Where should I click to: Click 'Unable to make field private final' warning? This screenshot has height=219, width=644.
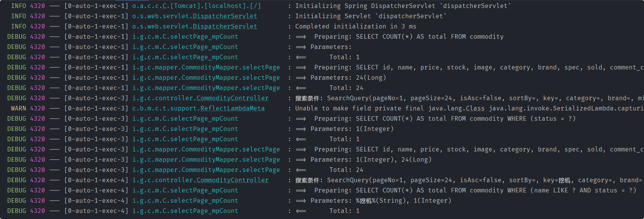click(469, 109)
